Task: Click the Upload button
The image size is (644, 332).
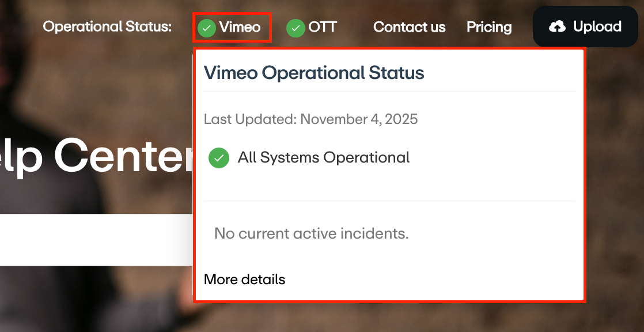Action: point(585,26)
